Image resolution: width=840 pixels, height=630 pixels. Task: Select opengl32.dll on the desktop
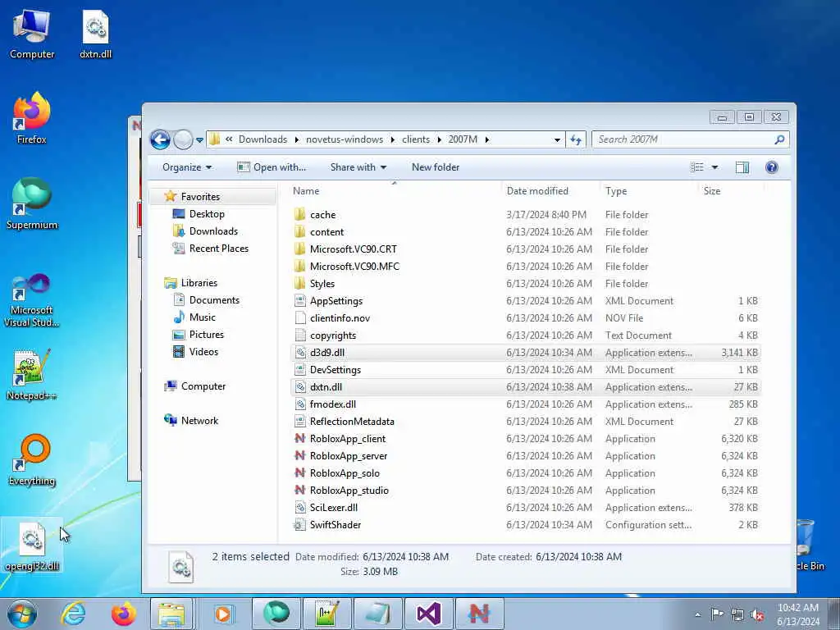32,546
